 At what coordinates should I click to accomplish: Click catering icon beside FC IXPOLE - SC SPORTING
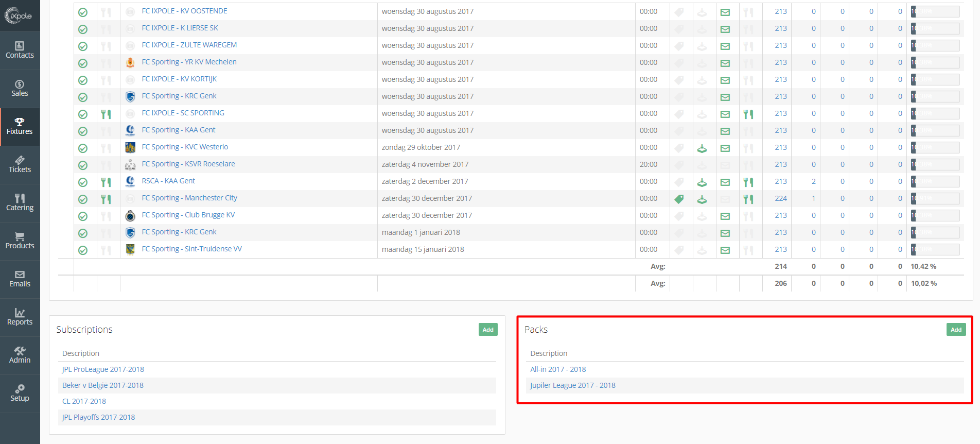tap(106, 114)
